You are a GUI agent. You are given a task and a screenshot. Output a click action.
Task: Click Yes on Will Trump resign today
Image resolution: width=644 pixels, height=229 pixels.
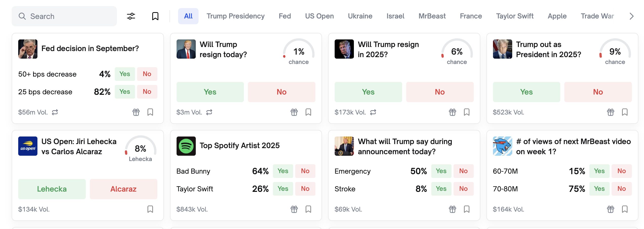tap(210, 92)
